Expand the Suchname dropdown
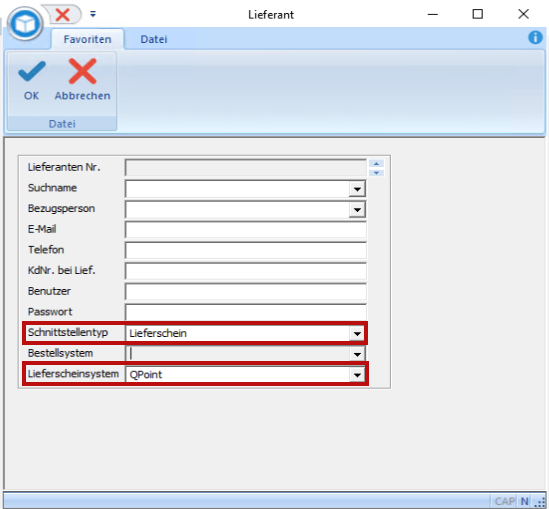Viewport: 549px width, 509px height. click(357, 189)
